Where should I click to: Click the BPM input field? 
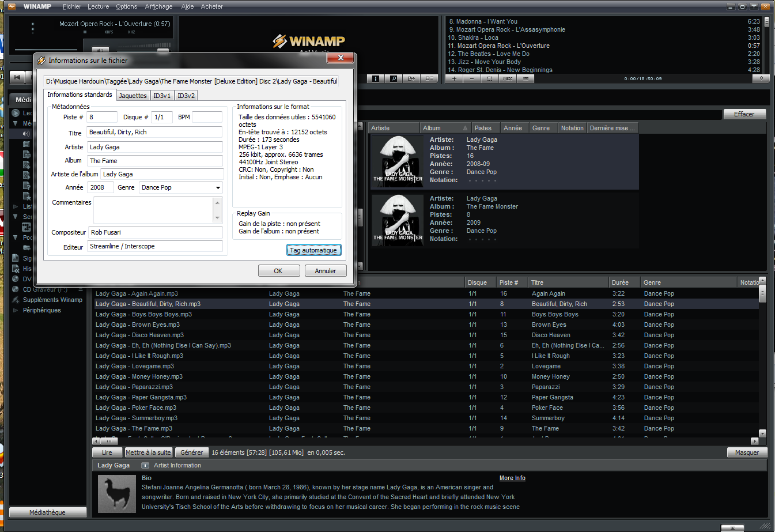207,117
